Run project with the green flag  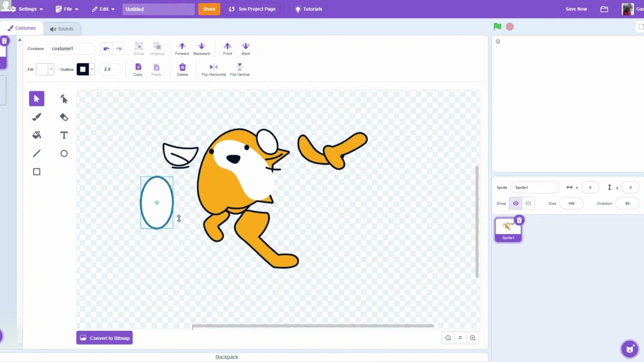[x=497, y=27]
